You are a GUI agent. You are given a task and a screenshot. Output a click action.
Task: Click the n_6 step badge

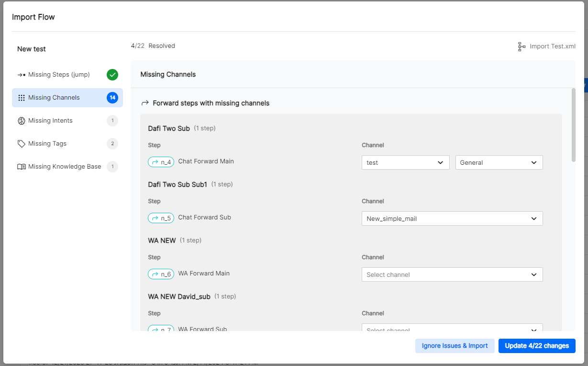(161, 274)
